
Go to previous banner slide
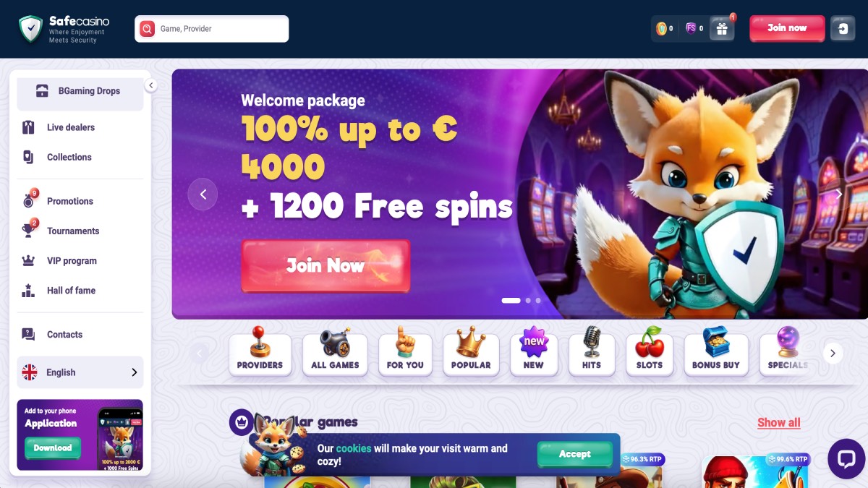click(203, 194)
